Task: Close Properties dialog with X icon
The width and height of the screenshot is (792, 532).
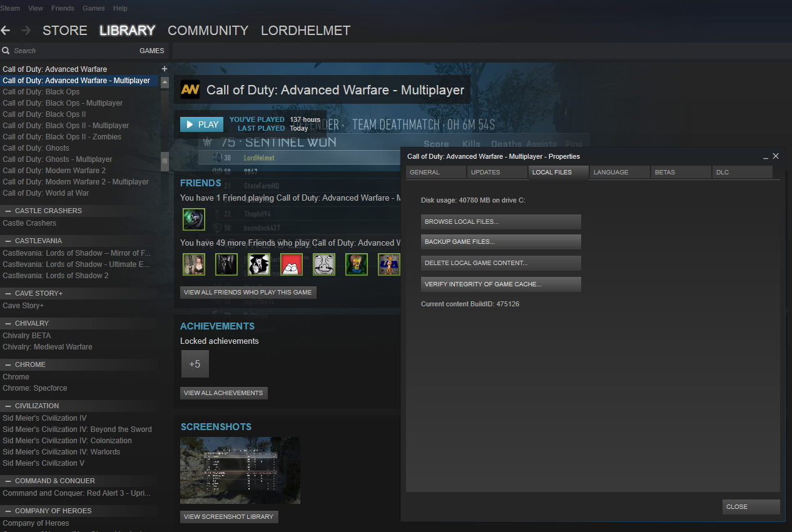Action: (776, 156)
